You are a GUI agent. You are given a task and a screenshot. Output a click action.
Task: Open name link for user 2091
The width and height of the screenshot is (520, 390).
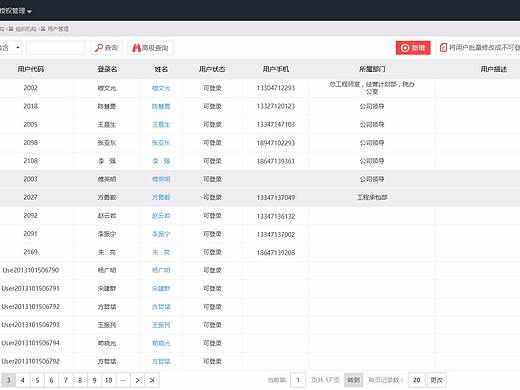click(x=161, y=234)
